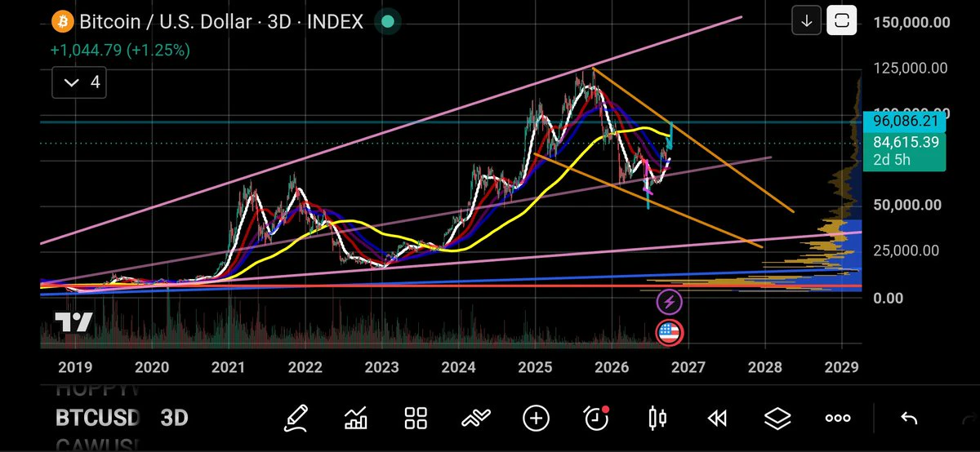Viewport: 980px width, 452px height.
Task: Tap the 2021 time axis label
Action: [228, 368]
